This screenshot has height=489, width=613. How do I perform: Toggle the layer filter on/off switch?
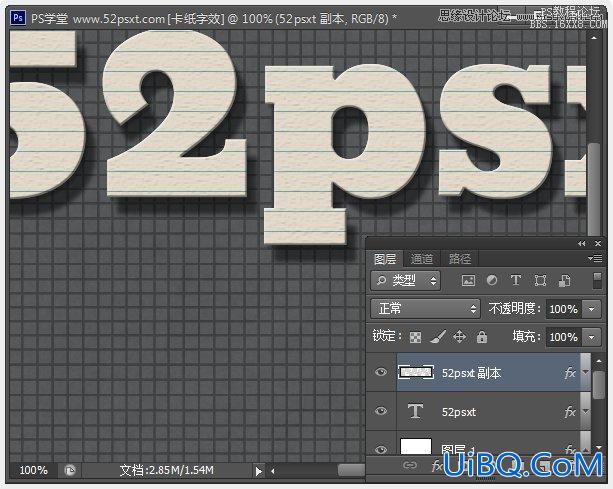597,281
